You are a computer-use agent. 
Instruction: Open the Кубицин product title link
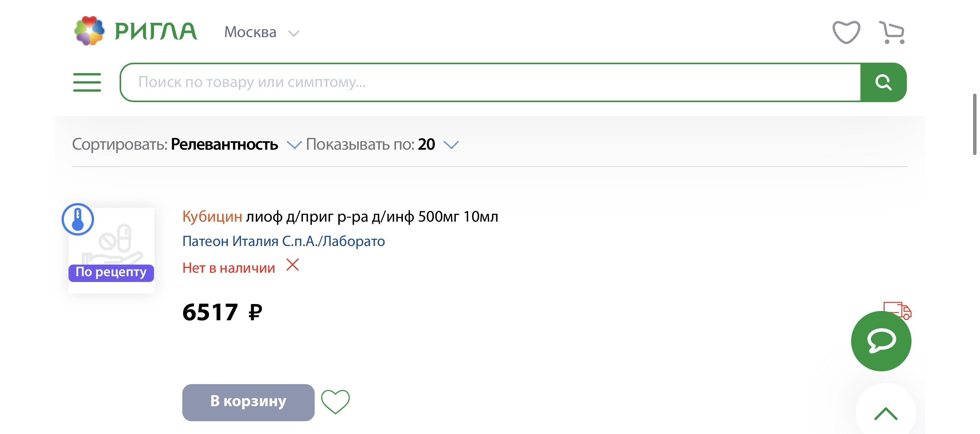(340, 217)
